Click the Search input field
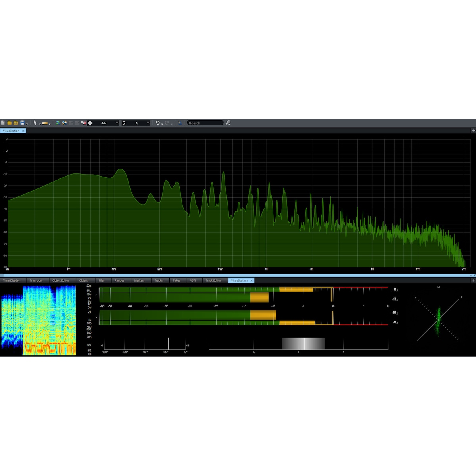 [205, 123]
